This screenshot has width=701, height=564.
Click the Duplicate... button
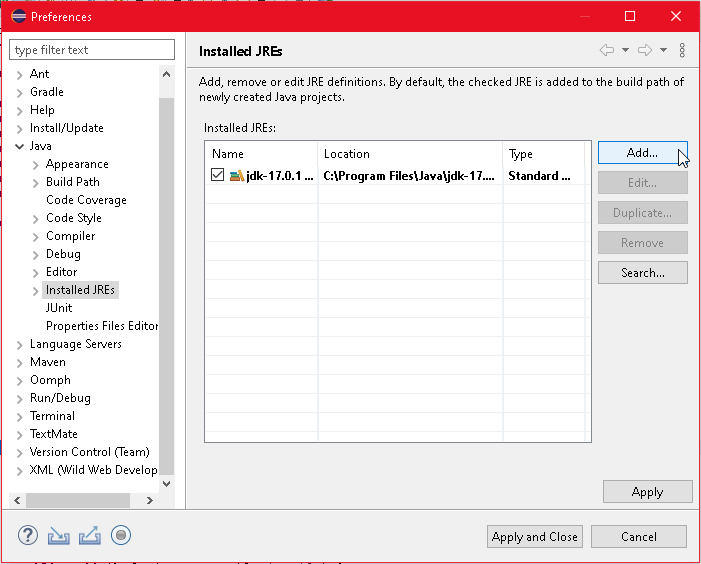[642, 213]
